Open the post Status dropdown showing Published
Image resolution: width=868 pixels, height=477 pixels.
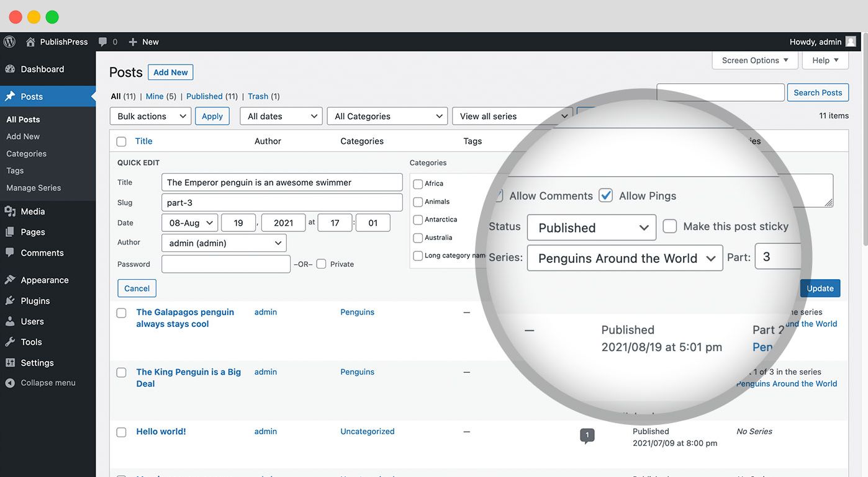click(591, 227)
